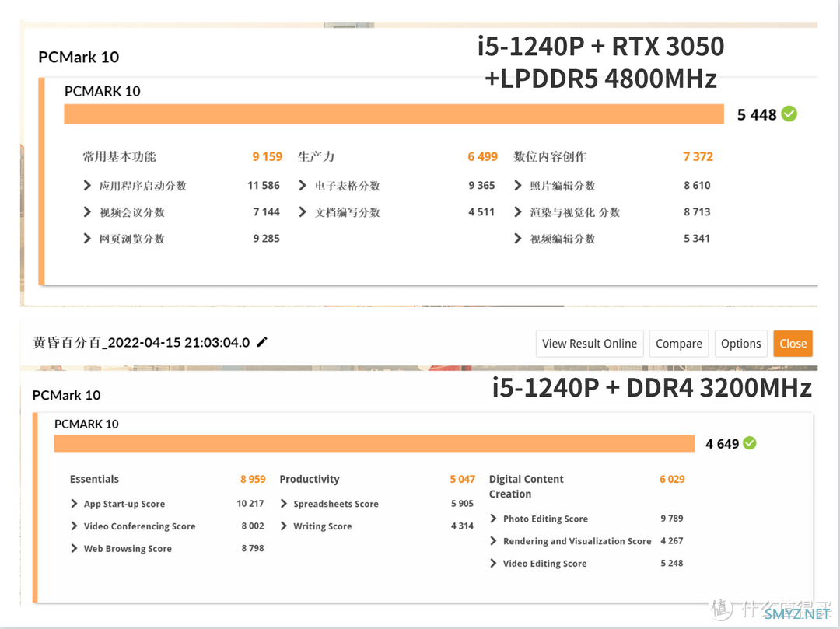
Task: Expand Web Browsing Score row
Action: coord(74,548)
